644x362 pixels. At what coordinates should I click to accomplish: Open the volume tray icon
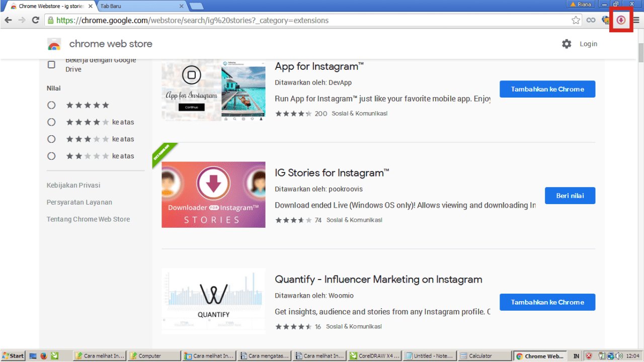[618, 356]
